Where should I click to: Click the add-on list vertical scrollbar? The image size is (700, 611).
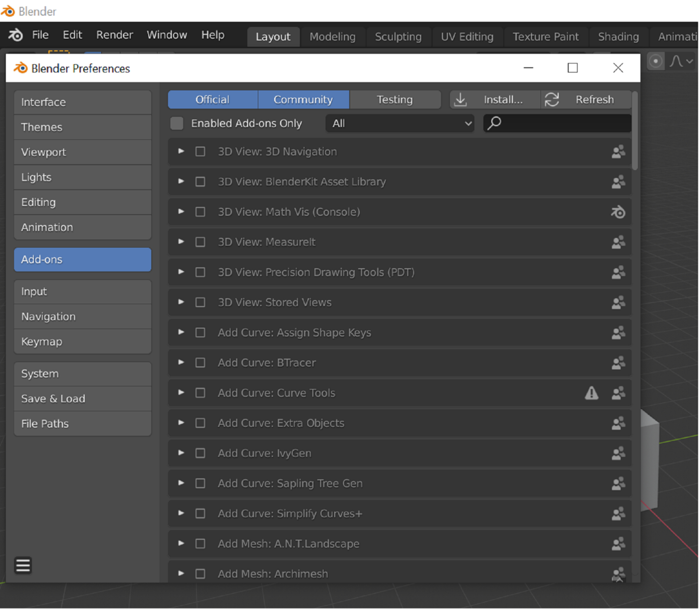click(635, 131)
